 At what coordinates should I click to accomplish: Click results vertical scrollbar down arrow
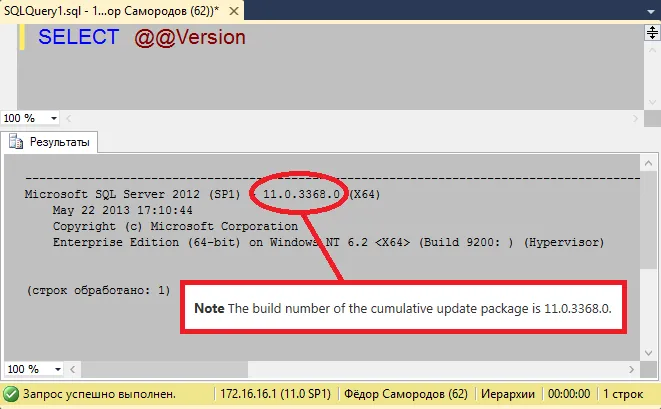648,353
